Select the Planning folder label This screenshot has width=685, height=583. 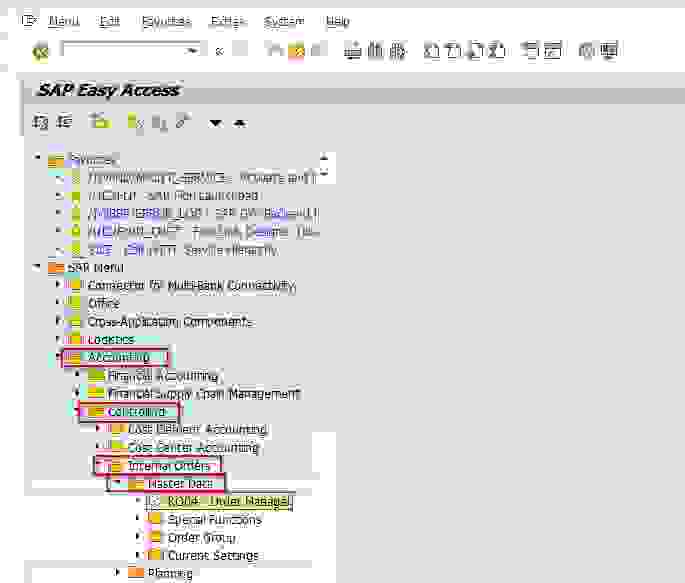coord(170,573)
